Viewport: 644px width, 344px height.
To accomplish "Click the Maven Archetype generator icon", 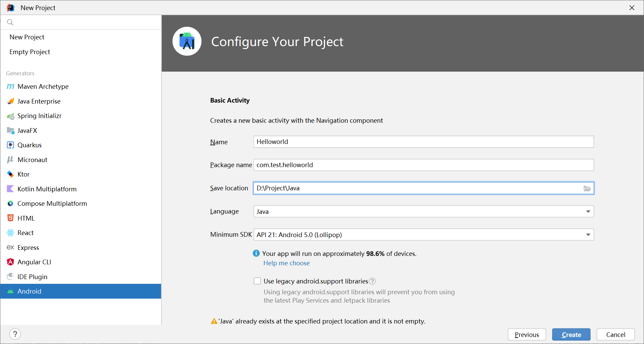I will tap(10, 86).
